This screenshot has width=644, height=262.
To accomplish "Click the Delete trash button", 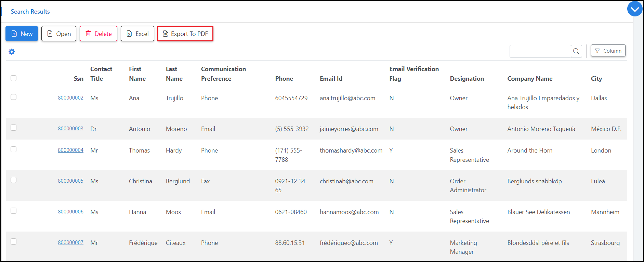I will [x=98, y=34].
